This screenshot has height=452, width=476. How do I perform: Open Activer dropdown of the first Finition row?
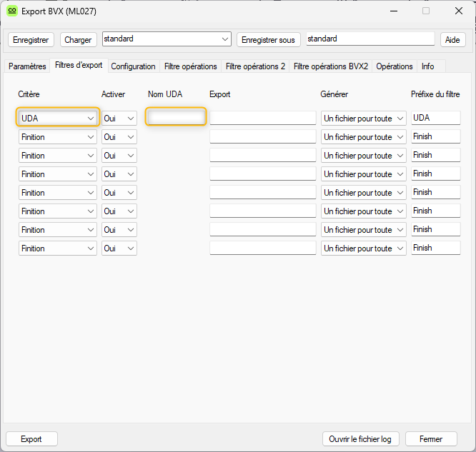pos(119,137)
